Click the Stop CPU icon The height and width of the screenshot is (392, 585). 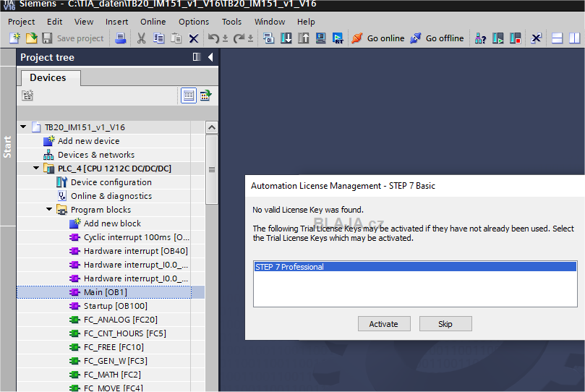[516, 38]
